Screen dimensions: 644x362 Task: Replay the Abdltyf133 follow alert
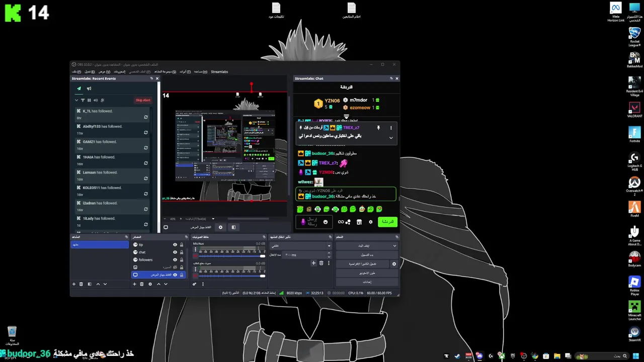(146, 133)
